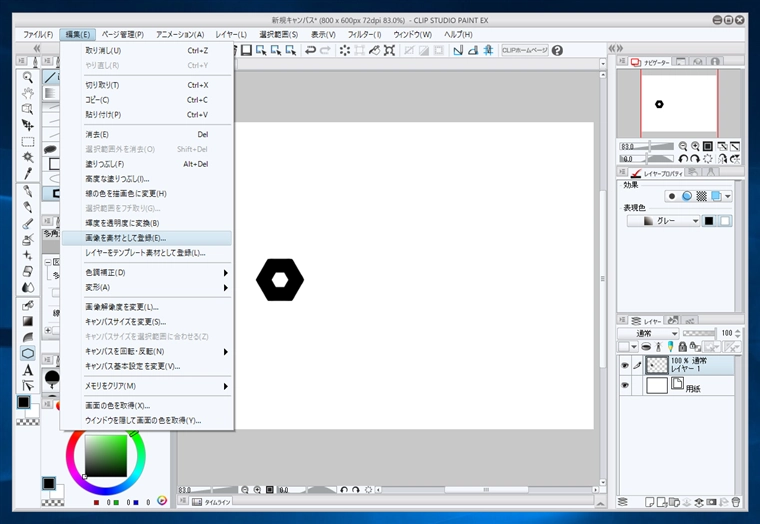Viewport: 760px width, 524px height.
Task: Toggle Lock layer padlock icon
Action: (x=682, y=347)
